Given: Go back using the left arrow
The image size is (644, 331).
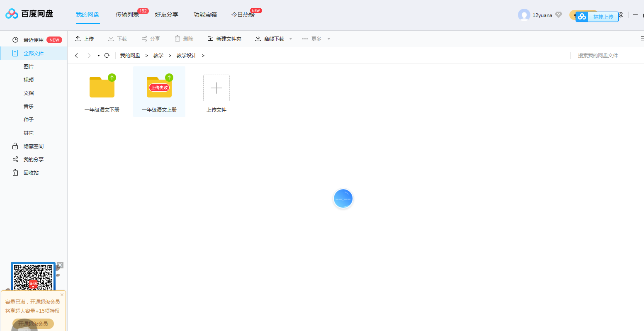Looking at the screenshot, I should tap(76, 56).
